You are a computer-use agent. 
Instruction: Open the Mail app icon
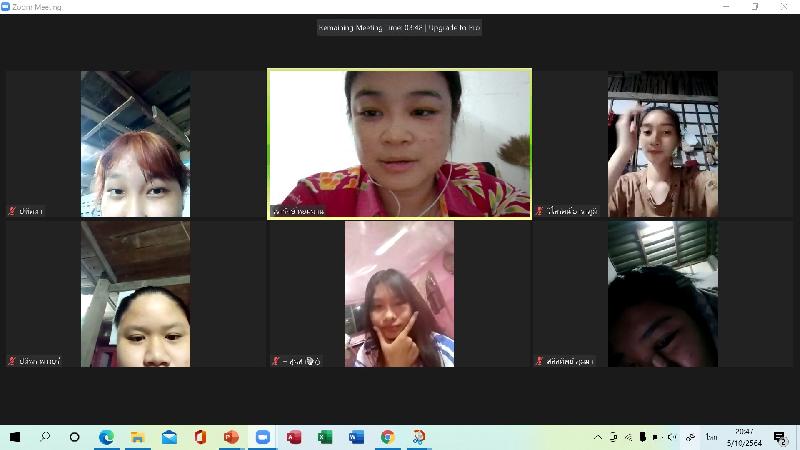[169, 437]
